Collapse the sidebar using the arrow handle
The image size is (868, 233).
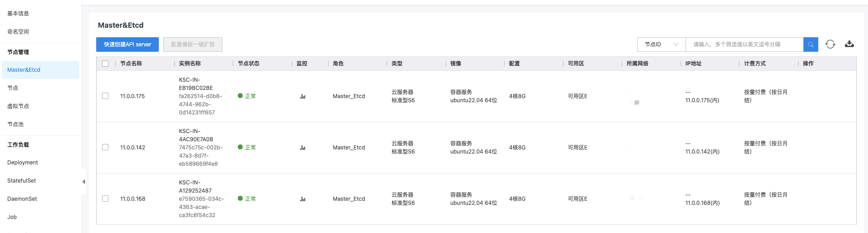(x=83, y=182)
